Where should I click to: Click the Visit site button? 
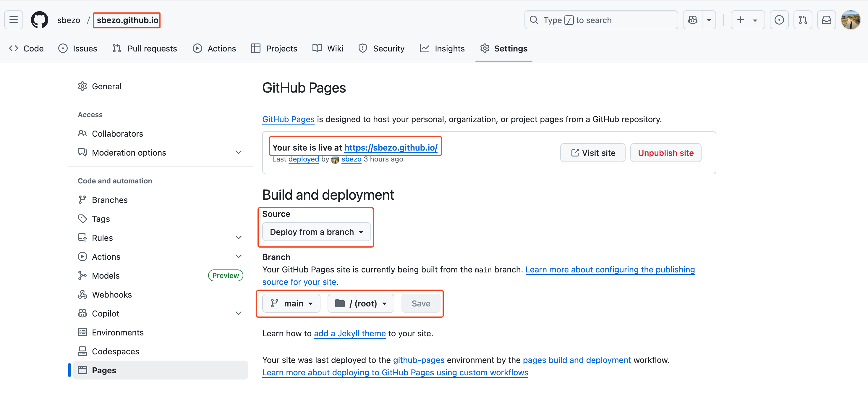point(593,153)
